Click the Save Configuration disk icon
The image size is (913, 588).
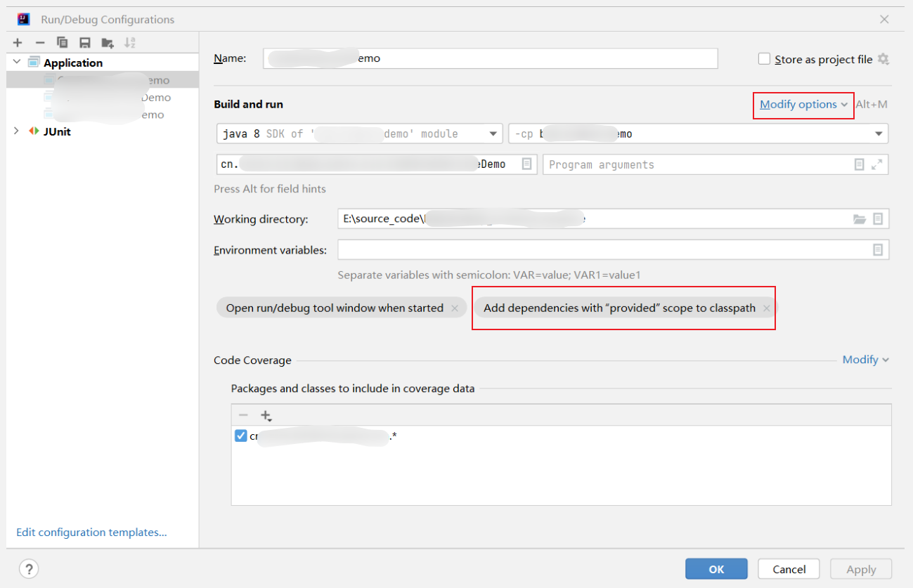click(84, 43)
